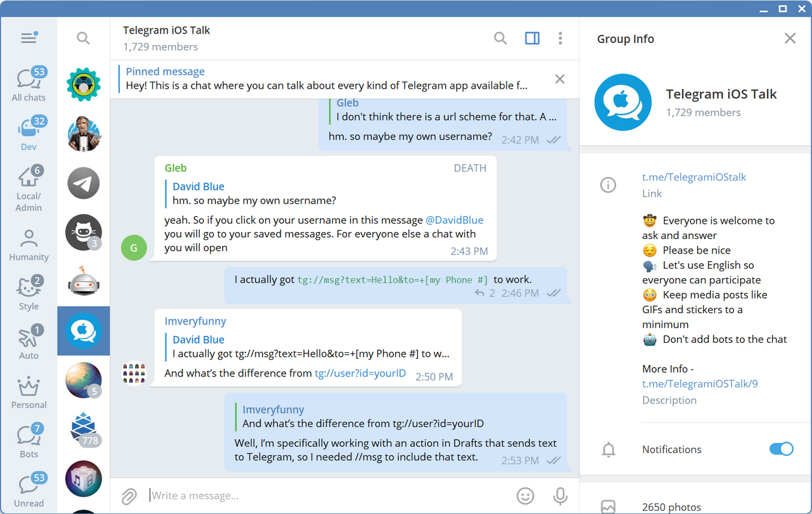Open the GitHub cat chat with badge 3
Image resolution: width=812 pixels, height=514 pixels.
83,233
